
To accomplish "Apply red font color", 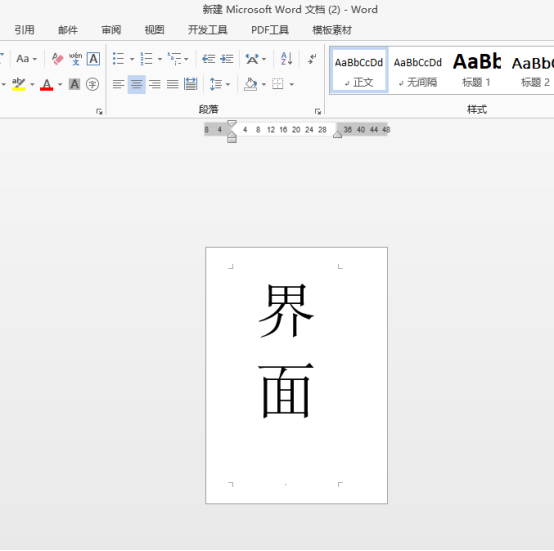I will tap(47, 84).
